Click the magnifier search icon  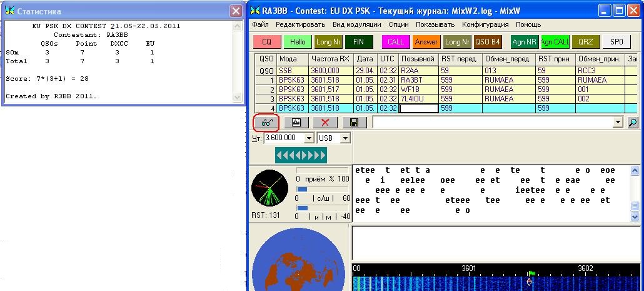(633, 123)
